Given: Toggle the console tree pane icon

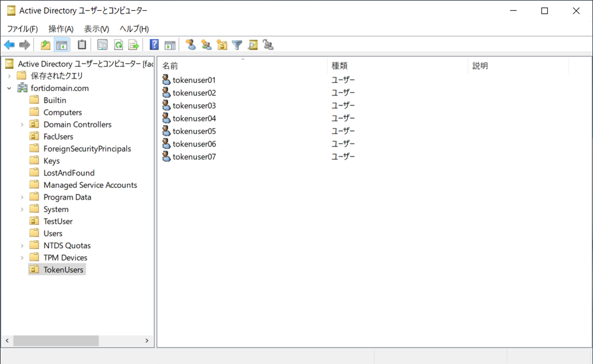Looking at the screenshot, I should coord(62,45).
